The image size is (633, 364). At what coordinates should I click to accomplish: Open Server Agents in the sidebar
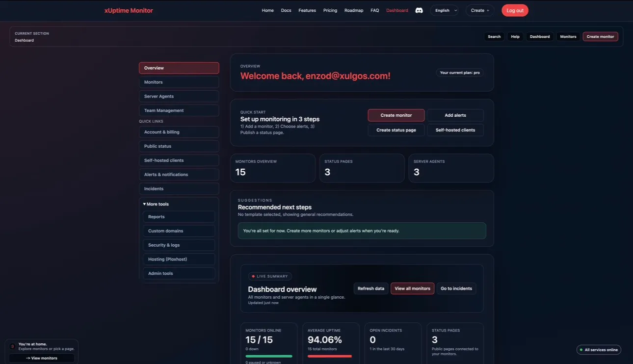(x=179, y=97)
